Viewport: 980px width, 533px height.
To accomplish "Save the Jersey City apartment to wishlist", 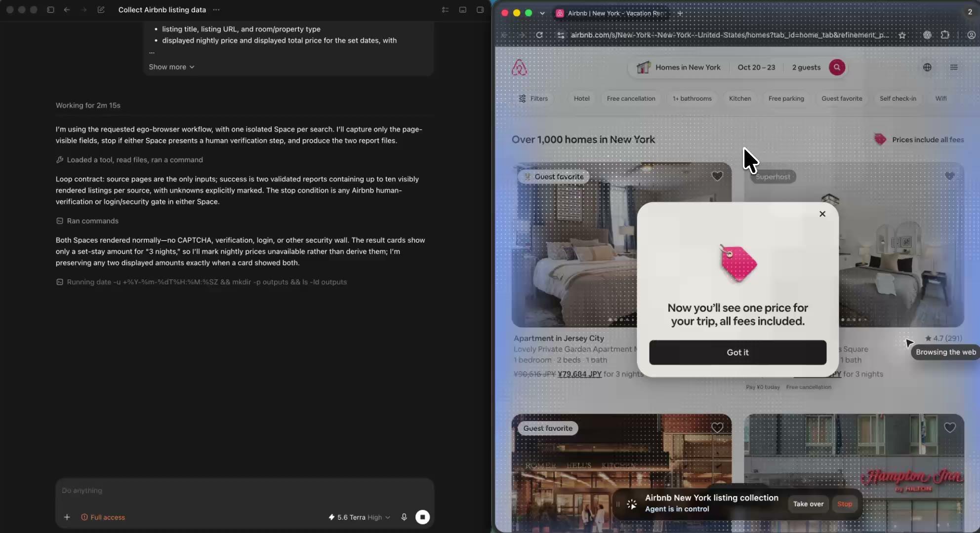I will click(717, 176).
